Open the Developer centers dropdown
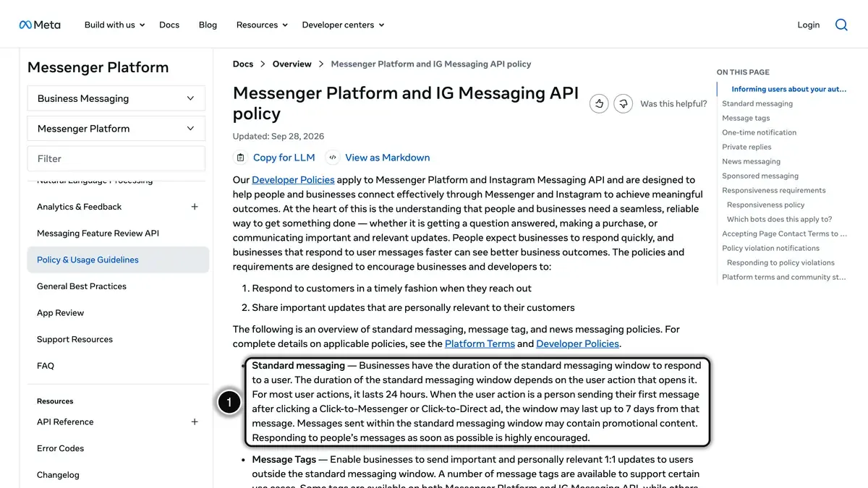The height and width of the screenshot is (488, 868). click(343, 25)
